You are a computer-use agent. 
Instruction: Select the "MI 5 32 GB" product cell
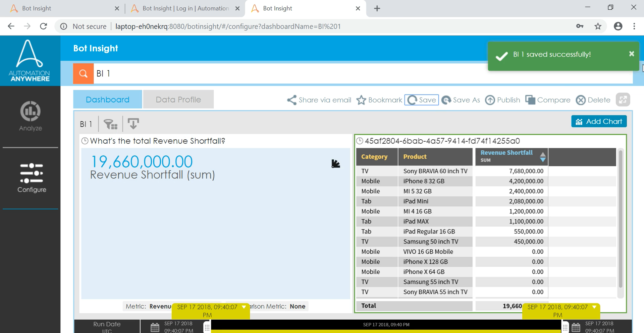[x=435, y=191]
